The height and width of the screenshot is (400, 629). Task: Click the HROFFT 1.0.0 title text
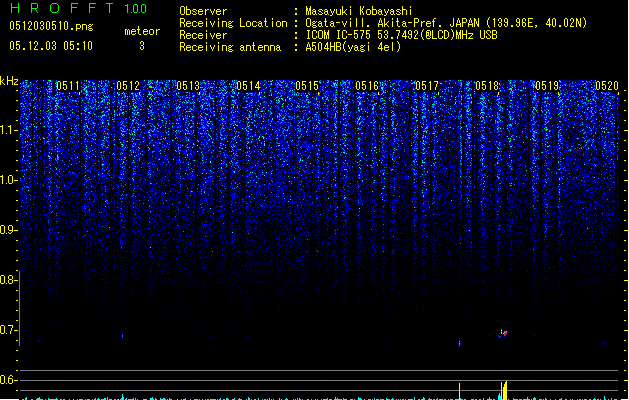coord(78,8)
